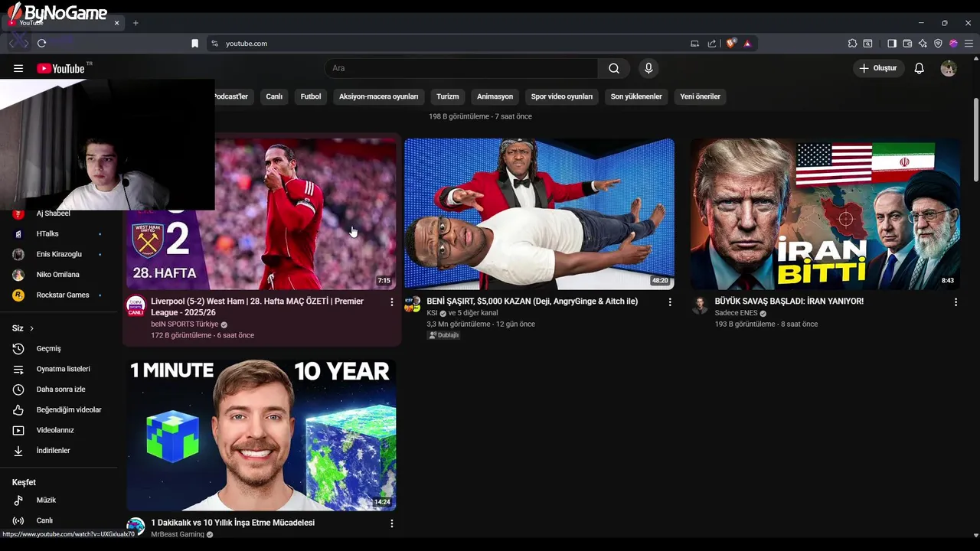Open site settings icon in address bar
Screen dimensions: 980x551
tap(215, 44)
